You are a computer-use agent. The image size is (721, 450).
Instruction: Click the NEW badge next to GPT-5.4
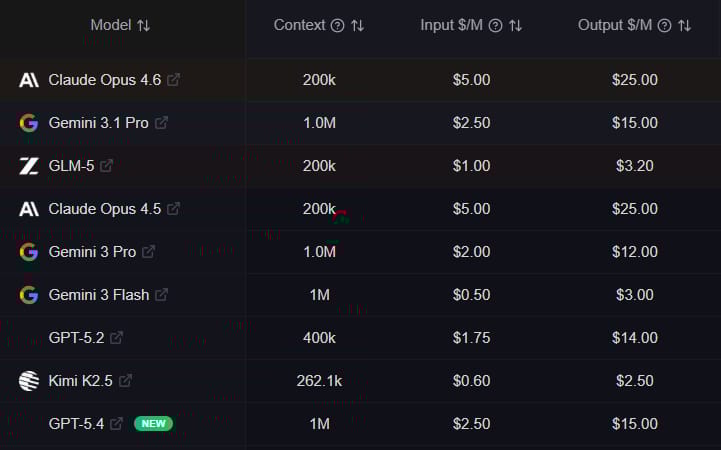[154, 423]
